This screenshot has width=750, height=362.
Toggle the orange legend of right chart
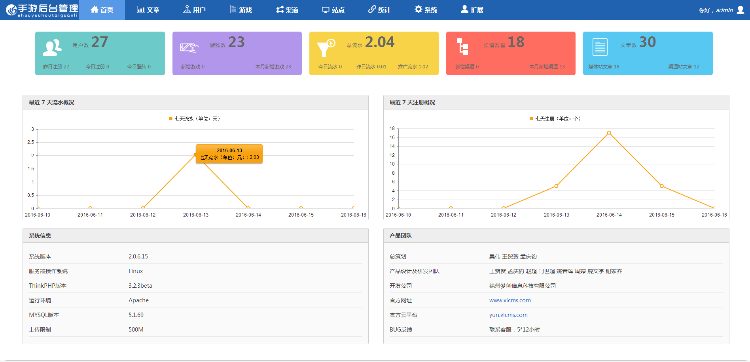pos(555,118)
